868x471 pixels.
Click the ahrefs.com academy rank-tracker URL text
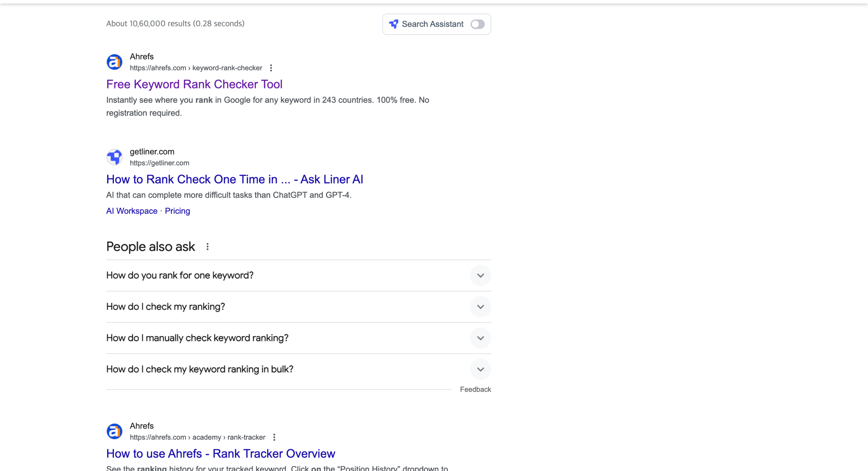pos(197,437)
